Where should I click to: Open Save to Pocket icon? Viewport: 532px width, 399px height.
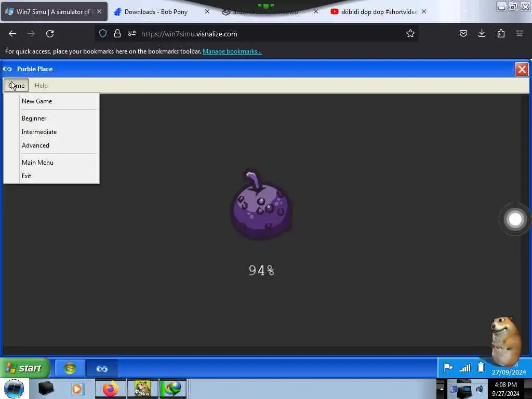463,33
